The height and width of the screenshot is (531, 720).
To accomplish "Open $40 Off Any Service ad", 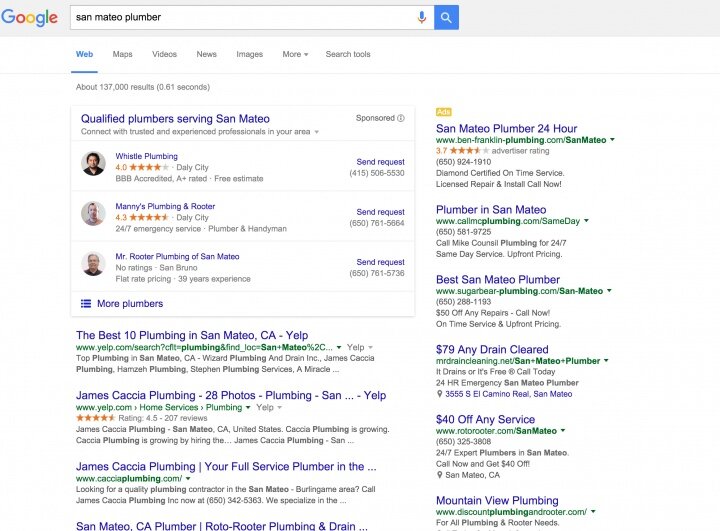I will [x=485, y=419].
